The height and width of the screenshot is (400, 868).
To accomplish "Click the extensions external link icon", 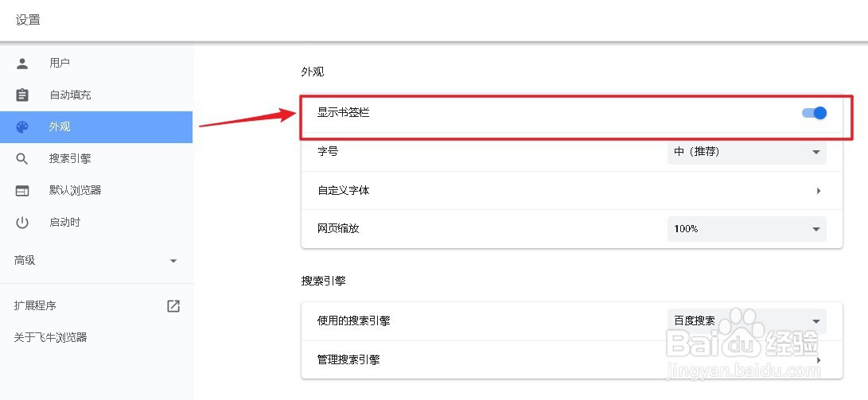I will coord(173,305).
